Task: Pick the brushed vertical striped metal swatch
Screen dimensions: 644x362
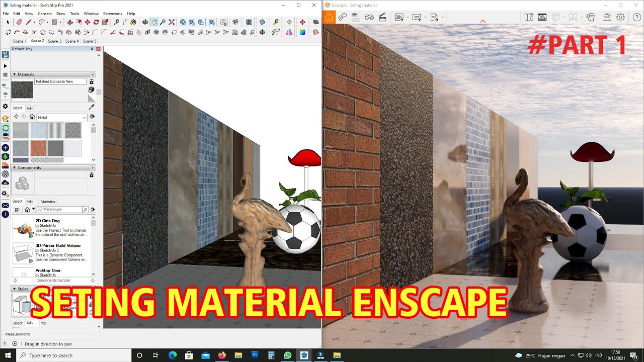Action: pos(55,131)
